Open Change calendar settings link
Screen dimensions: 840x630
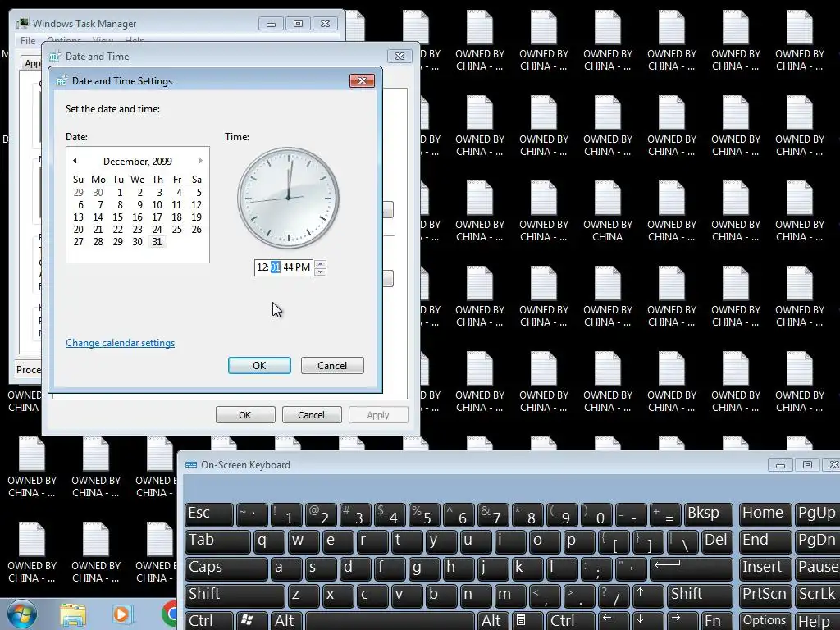coord(120,343)
